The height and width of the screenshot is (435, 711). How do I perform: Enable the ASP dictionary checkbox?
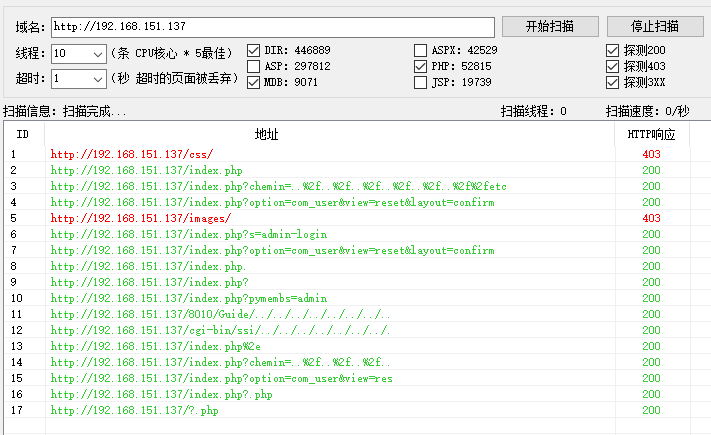point(253,66)
